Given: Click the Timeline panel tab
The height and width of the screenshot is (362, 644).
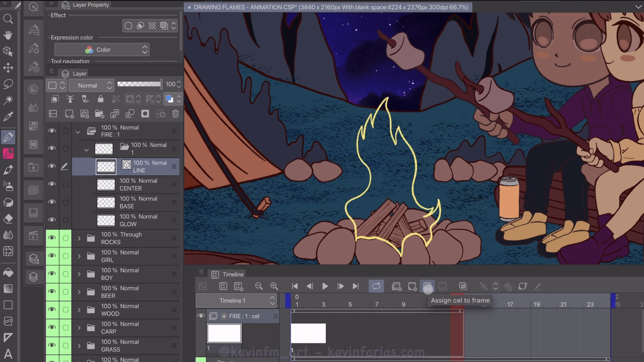Looking at the screenshot, I should click(x=232, y=274).
